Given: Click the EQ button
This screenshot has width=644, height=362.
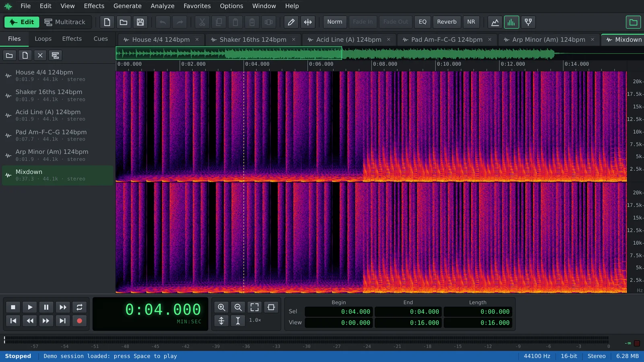Looking at the screenshot, I should (x=423, y=22).
